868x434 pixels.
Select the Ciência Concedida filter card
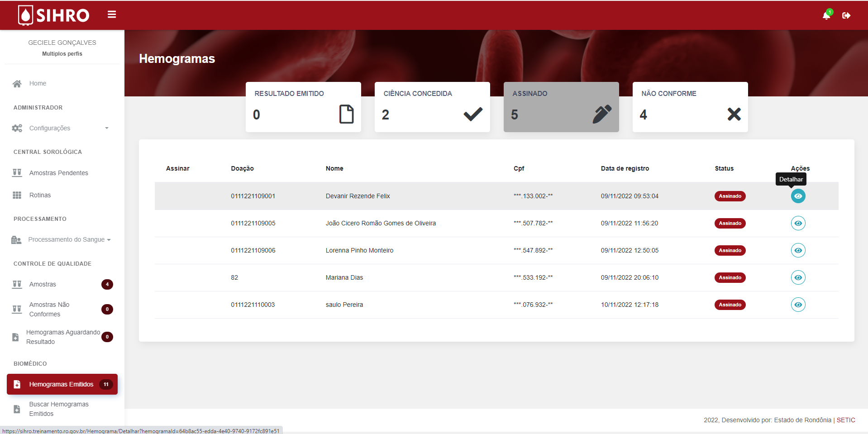[x=432, y=107]
